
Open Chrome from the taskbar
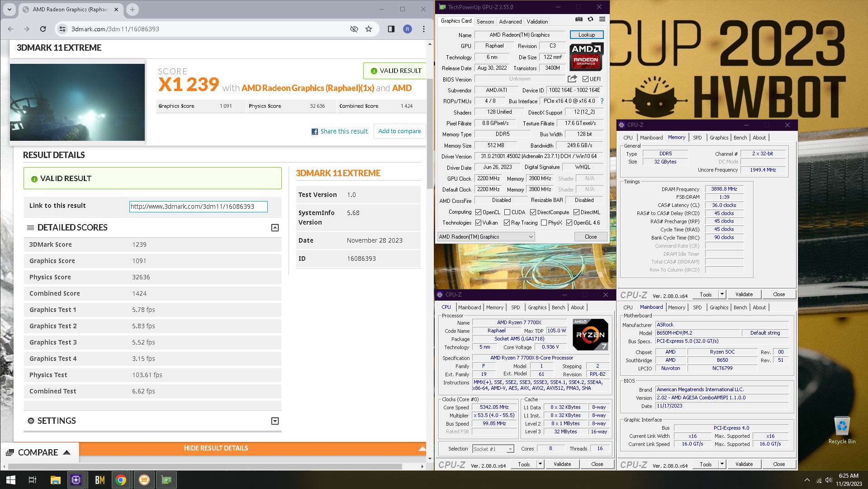[121, 480]
